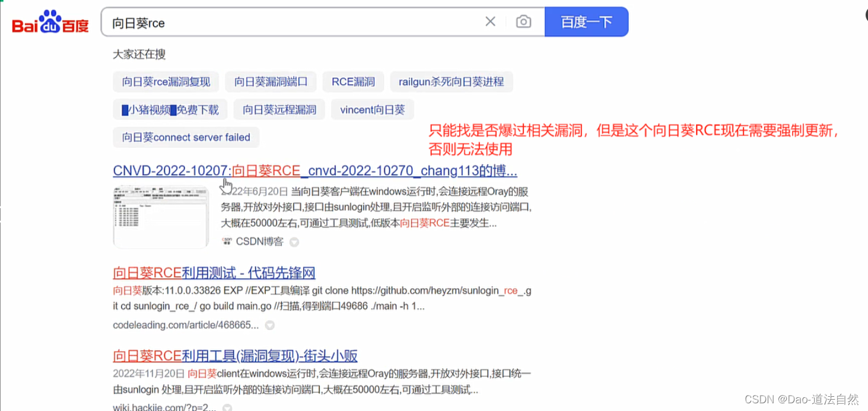
Task: Select suggestion 向日葵漏洞端口
Action: coord(271,82)
